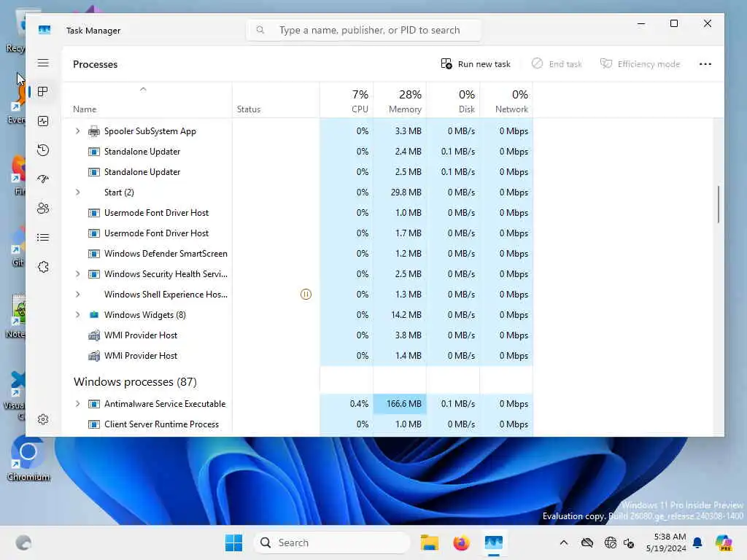Select the Processes sidebar icon
Image resolution: width=747 pixels, height=560 pixels.
[43, 91]
